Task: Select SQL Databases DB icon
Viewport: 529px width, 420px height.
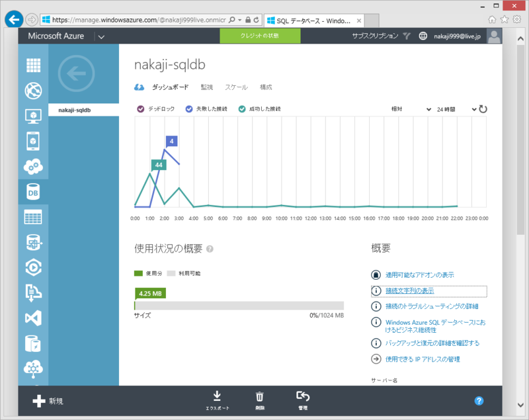Action: pyautogui.click(x=33, y=192)
